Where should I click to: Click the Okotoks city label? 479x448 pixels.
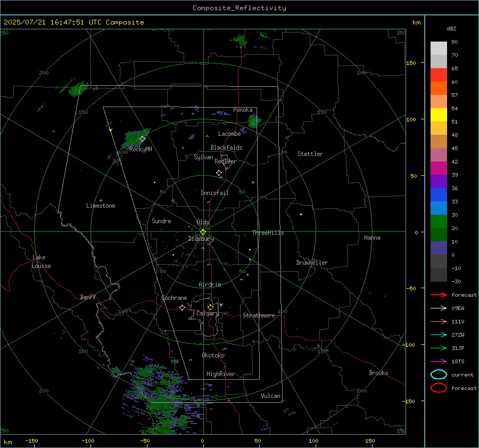point(213,355)
